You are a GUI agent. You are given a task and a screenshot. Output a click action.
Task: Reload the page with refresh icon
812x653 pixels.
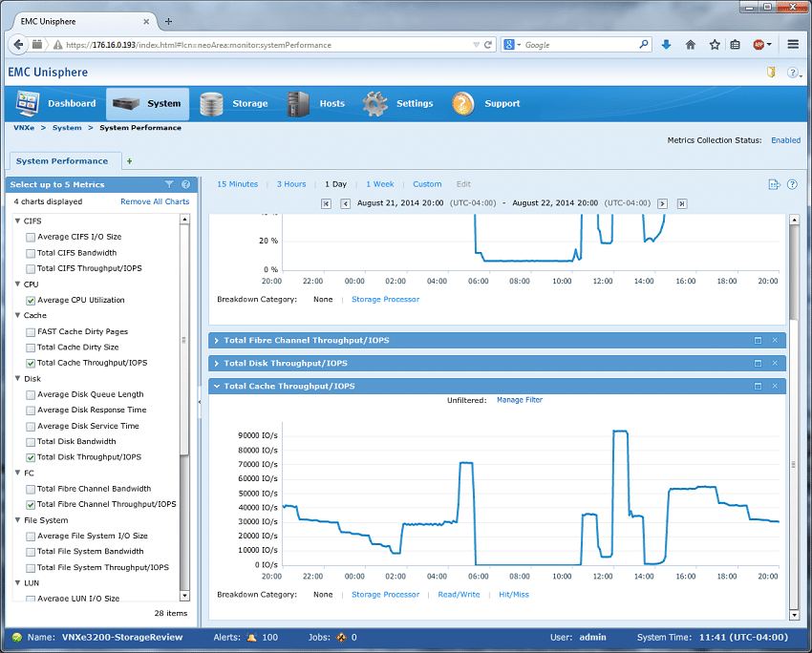point(488,45)
